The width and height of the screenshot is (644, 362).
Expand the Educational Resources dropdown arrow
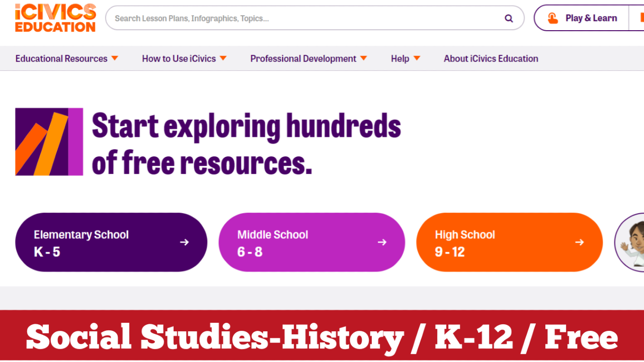click(x=115, y=58)
